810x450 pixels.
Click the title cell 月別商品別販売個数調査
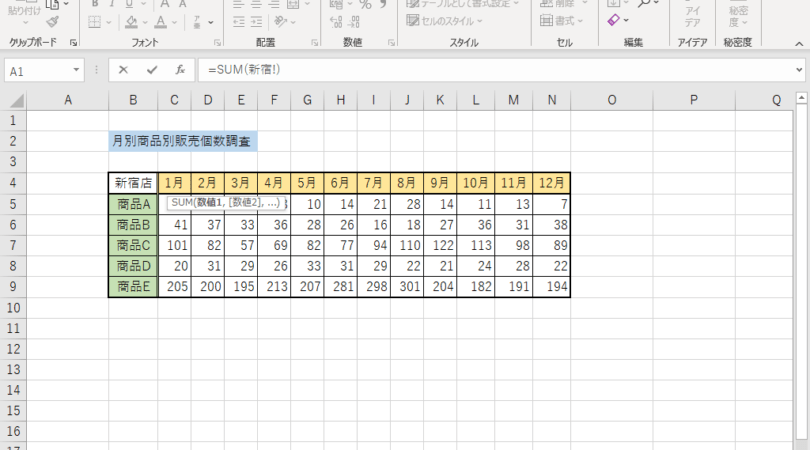(x=183, y=141)
